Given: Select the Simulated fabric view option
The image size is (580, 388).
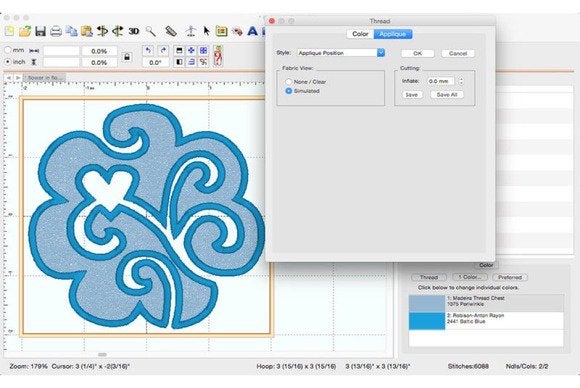Looking at the screenshot, I should [289, 91].
